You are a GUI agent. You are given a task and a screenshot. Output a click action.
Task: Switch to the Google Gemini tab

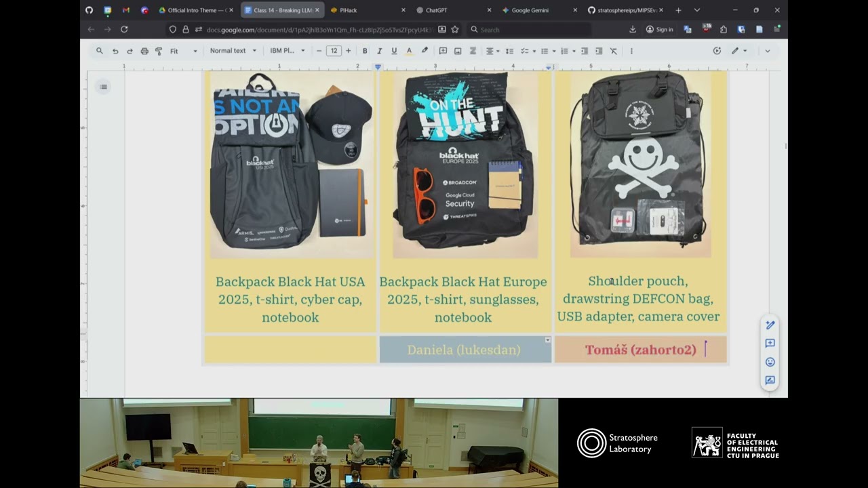(x=540, y=10)
